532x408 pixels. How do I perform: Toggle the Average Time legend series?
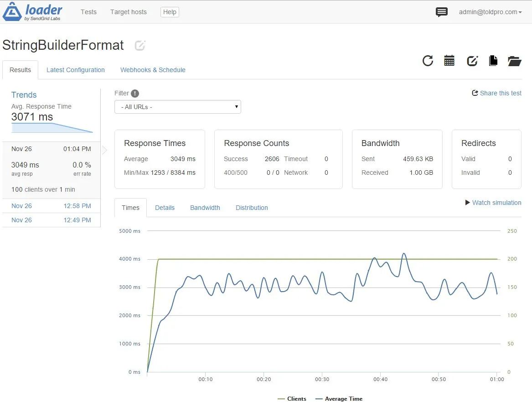[x=339, y=399]
